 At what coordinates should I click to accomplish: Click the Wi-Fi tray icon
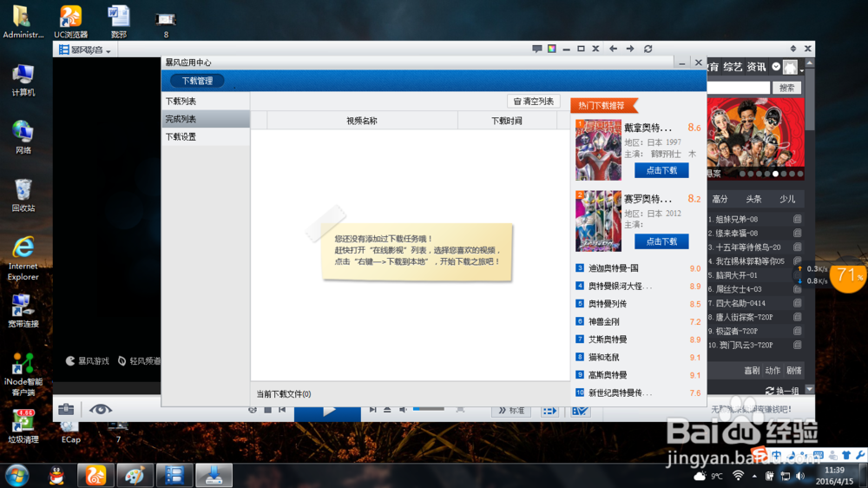coord(738,476)
